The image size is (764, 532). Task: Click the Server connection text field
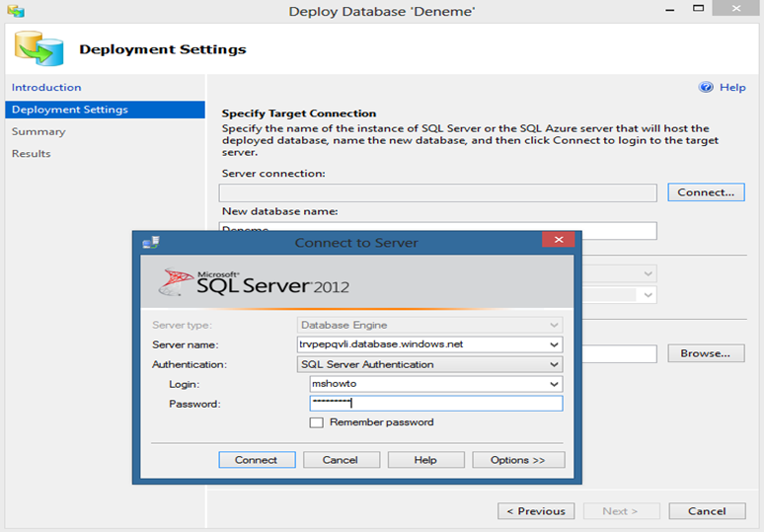(437, 192)
